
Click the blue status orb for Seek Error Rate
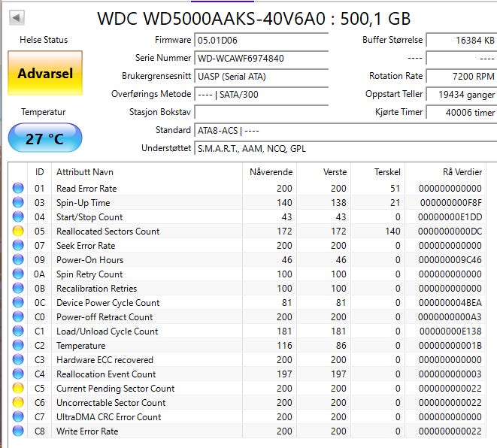pos(18,245)
